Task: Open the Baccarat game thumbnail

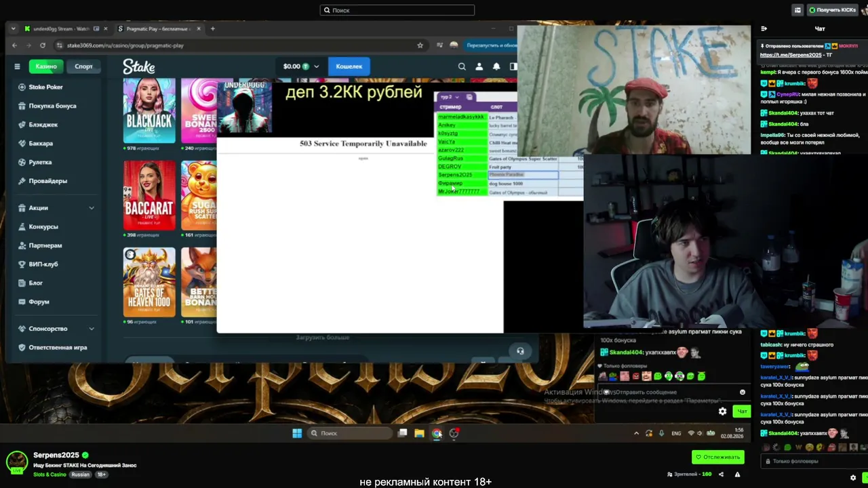Action: click(x=149, y=195)
